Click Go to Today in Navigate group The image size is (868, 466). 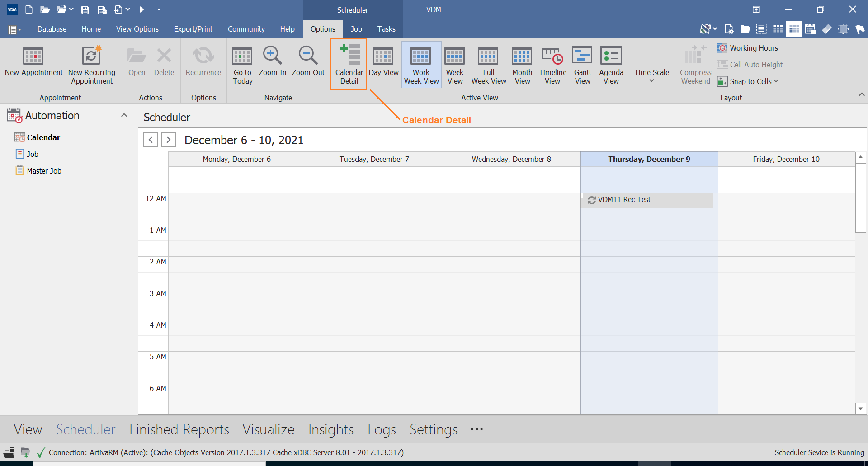pyautogui.click(x=243, y=66)
